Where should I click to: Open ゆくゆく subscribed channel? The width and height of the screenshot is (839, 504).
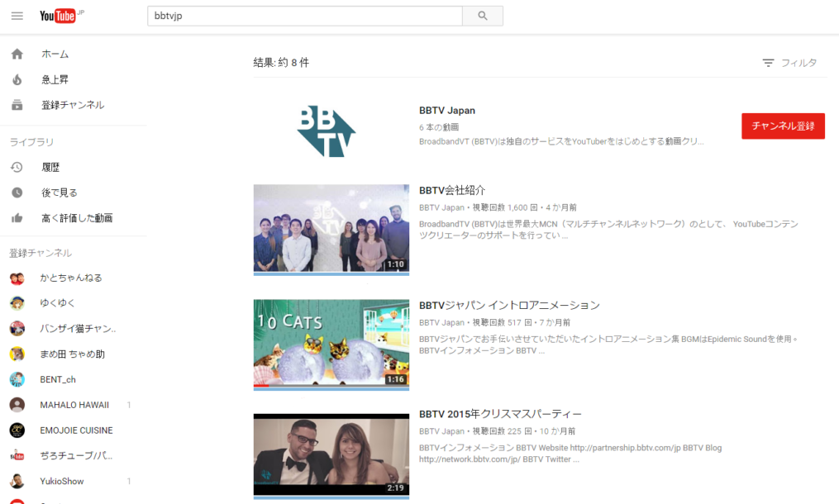(x=57, y=303)
